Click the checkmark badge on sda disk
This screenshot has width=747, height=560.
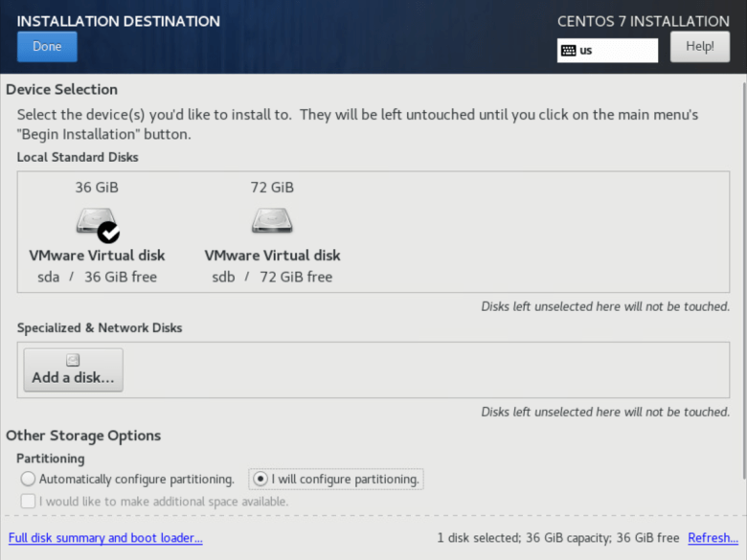pyautogui.click(x=109, y=232)
